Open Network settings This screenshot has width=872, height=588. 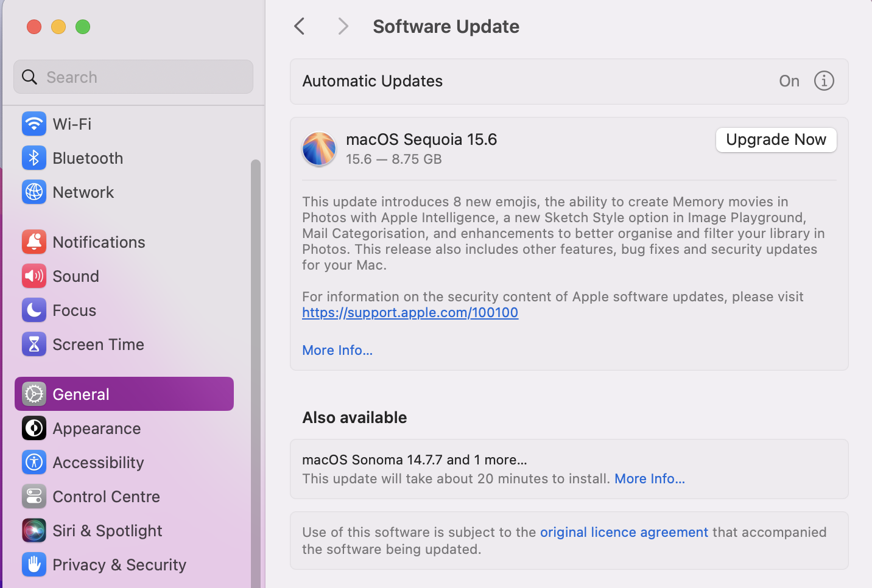point(83,192)
